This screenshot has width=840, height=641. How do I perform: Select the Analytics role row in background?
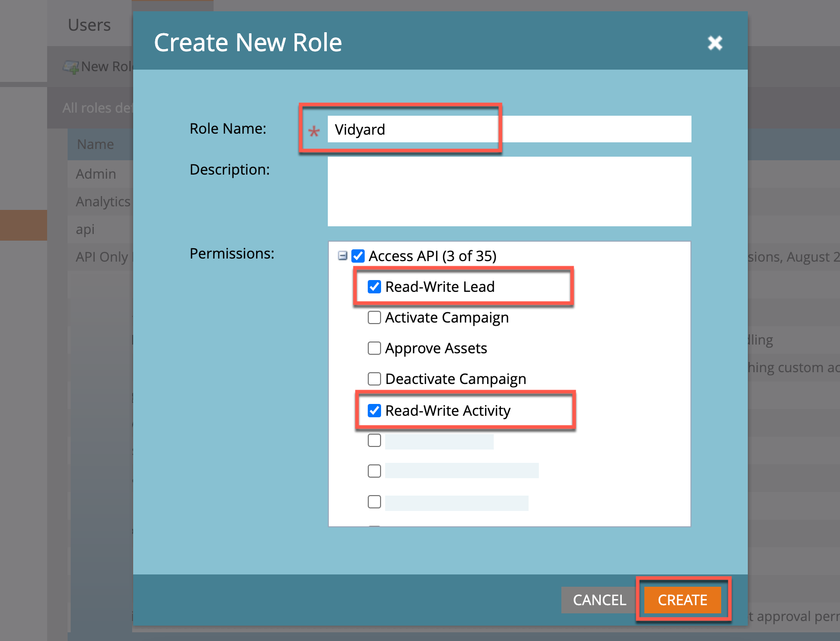click(x=100, y=202)
